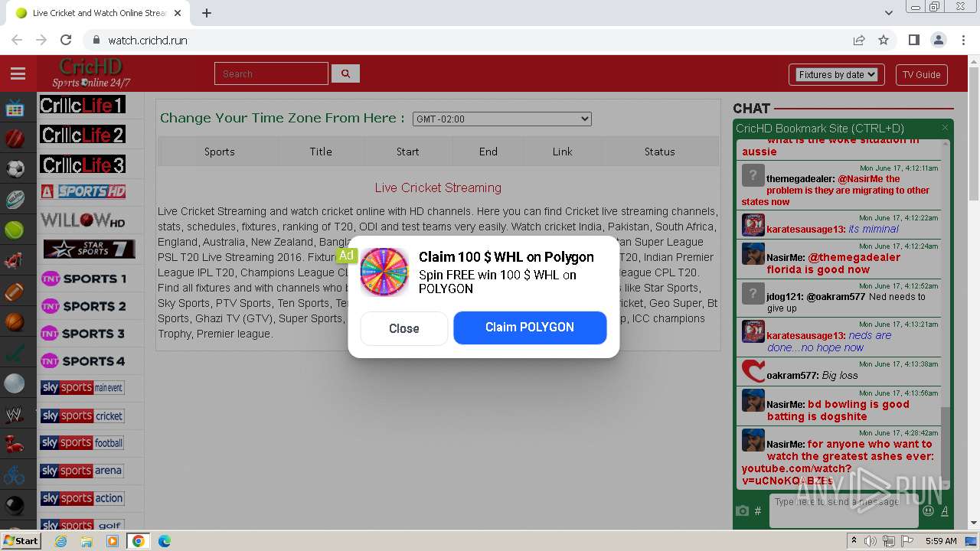980x551 pixels.
Task: Open the Sky Sports Action channel
Action: (x=83, y=498)
